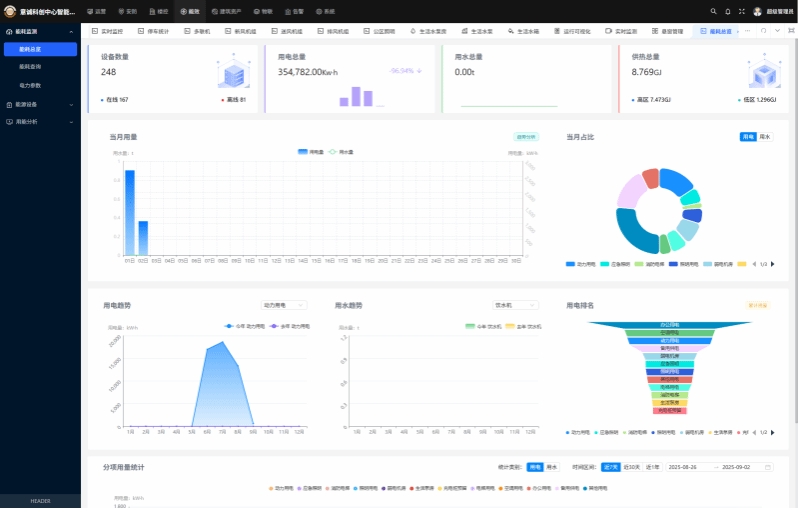Select 近30天 time range in 分项用量统计

click(x=632, y=467)
